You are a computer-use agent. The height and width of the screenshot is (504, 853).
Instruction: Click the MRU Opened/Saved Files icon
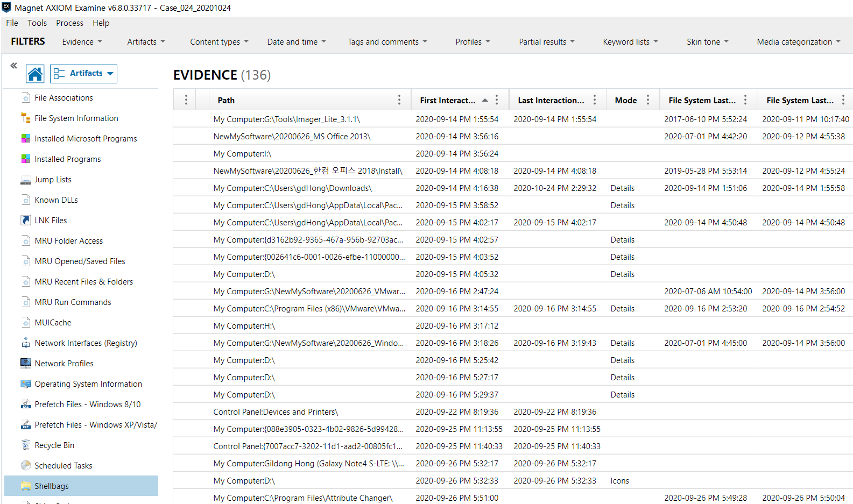point(26,261)
